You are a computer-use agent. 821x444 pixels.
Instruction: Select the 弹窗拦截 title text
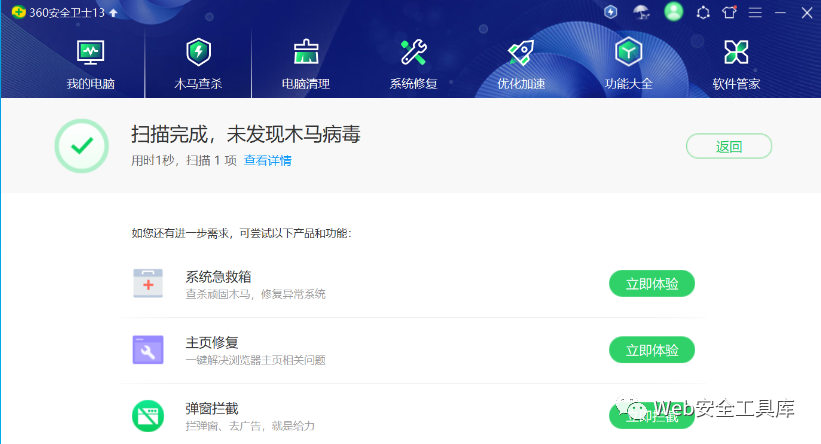(x=212, y=408)
